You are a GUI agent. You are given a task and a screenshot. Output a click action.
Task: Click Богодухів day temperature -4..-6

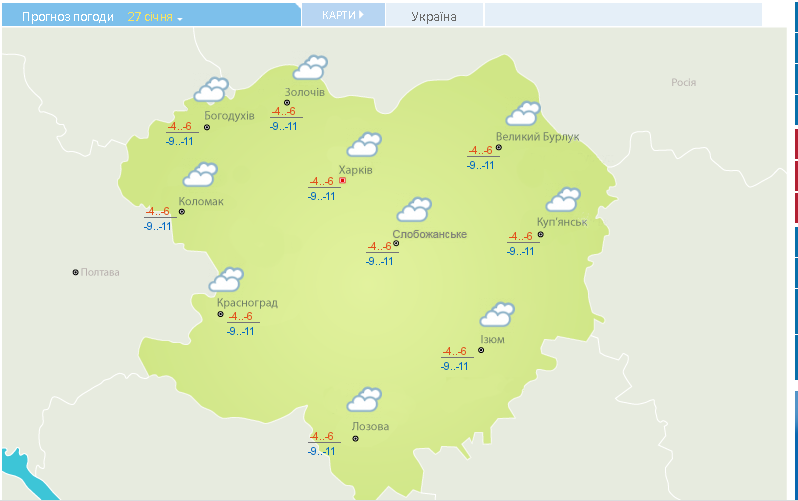(x=180, y=126)
